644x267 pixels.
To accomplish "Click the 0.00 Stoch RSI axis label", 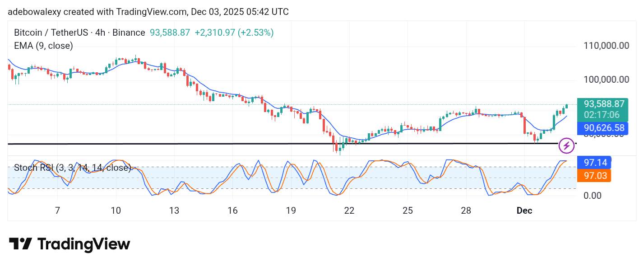I will pyautogui.click(x=592, y=196).
